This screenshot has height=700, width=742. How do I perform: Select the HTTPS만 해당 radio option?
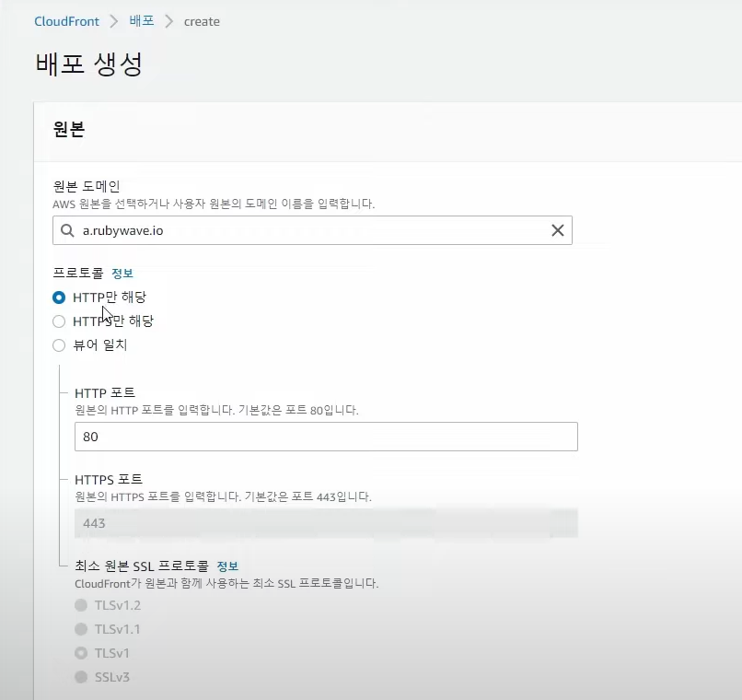click(59, 321)
